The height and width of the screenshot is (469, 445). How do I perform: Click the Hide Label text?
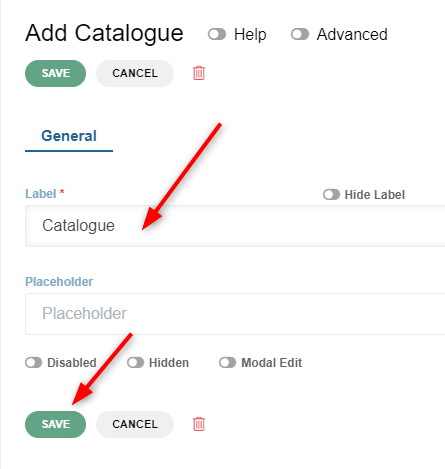(x=375, y=195)
